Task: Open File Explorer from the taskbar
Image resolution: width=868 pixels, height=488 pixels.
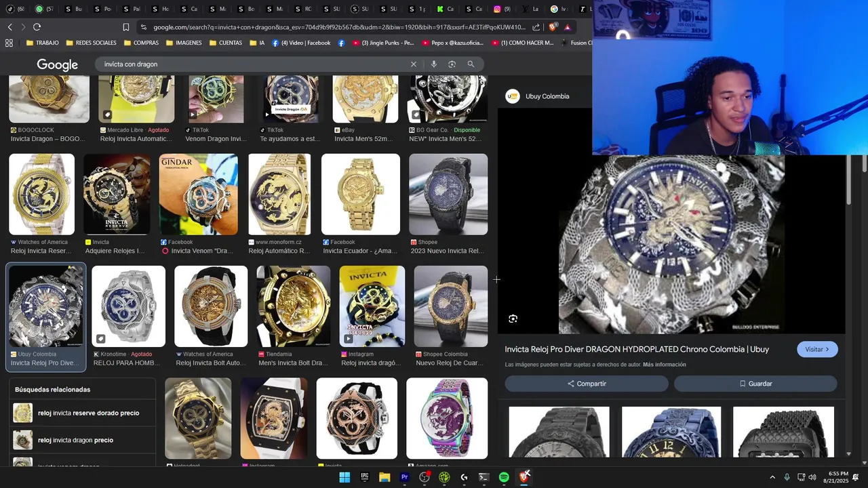Action: 384,477
